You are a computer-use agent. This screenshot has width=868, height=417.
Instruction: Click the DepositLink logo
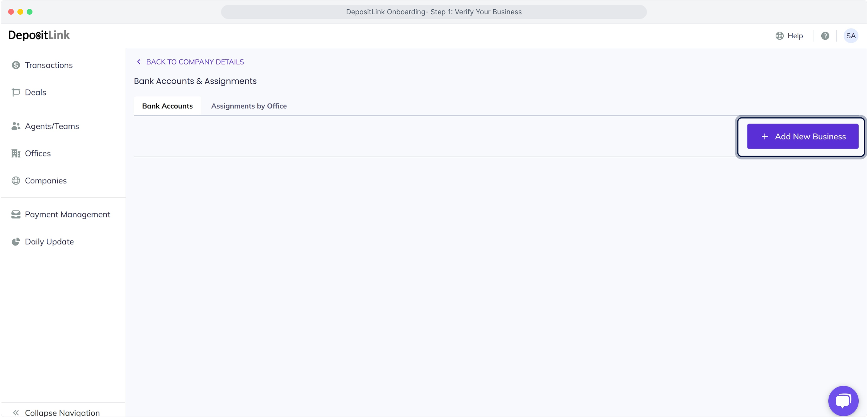[39, 35]
